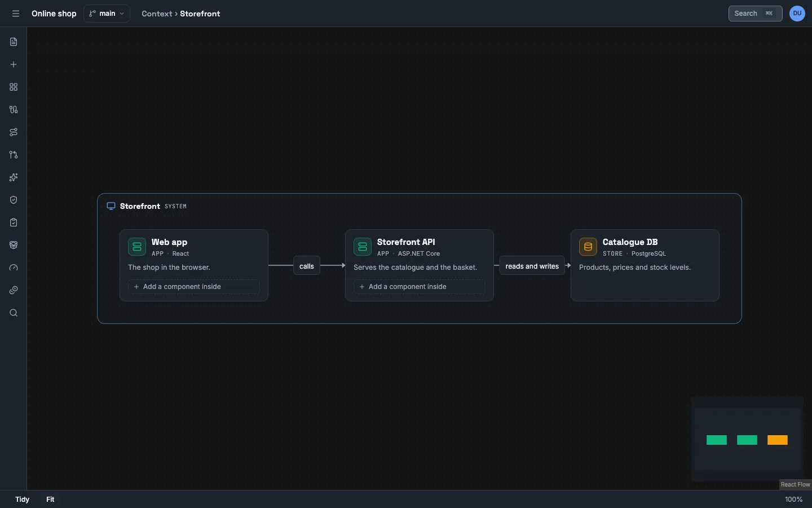The width and height of the screenshot is (812, 508).
Task: Open the pull request icon in sidebar
Action: pyautogui.click(x=14, y=155)
